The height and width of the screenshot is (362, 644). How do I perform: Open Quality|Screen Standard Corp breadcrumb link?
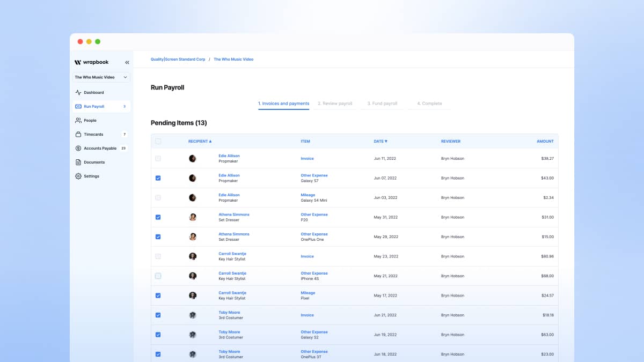pyautogui.click(x=178, y=59)
